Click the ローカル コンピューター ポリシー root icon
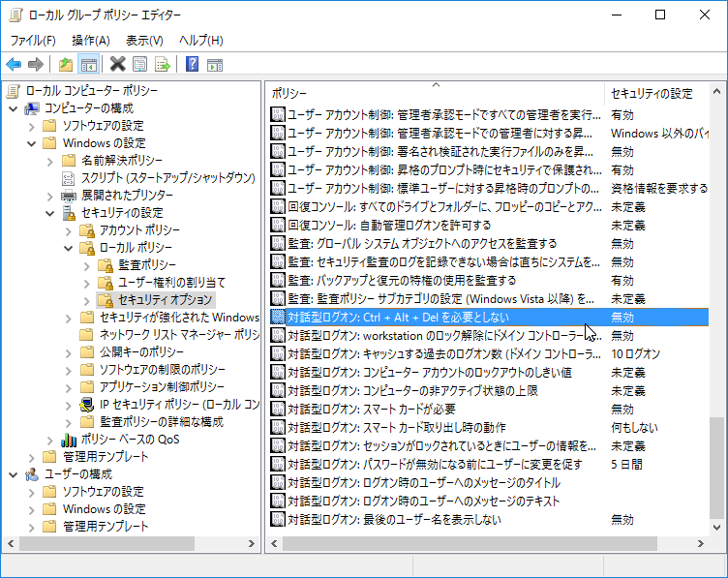Image resolution: width=728 pixels, height=578 pixels. 14,91
